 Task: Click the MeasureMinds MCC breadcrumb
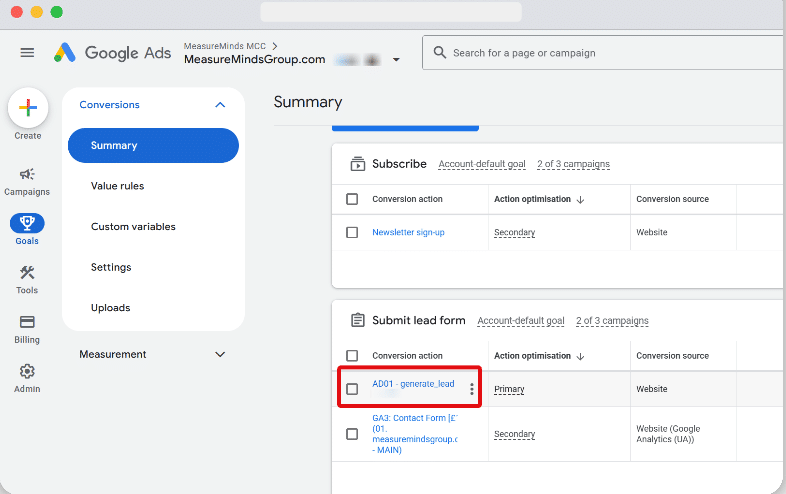tap(225, 46)
